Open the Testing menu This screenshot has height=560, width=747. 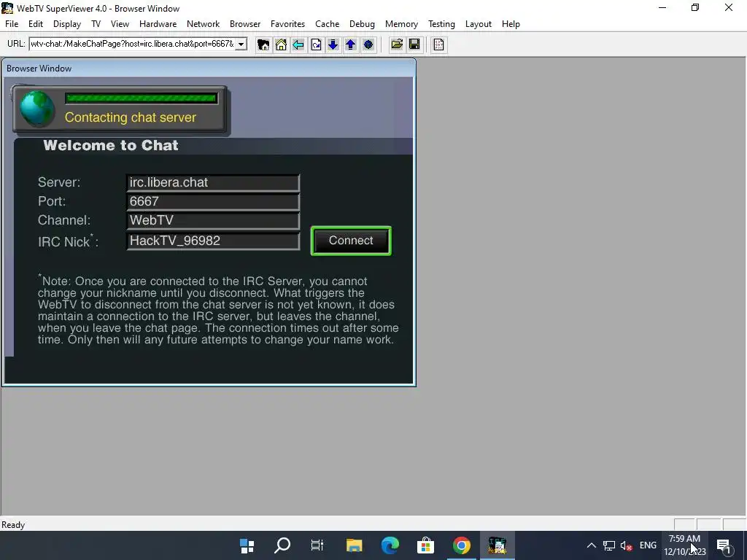point(441,24)
